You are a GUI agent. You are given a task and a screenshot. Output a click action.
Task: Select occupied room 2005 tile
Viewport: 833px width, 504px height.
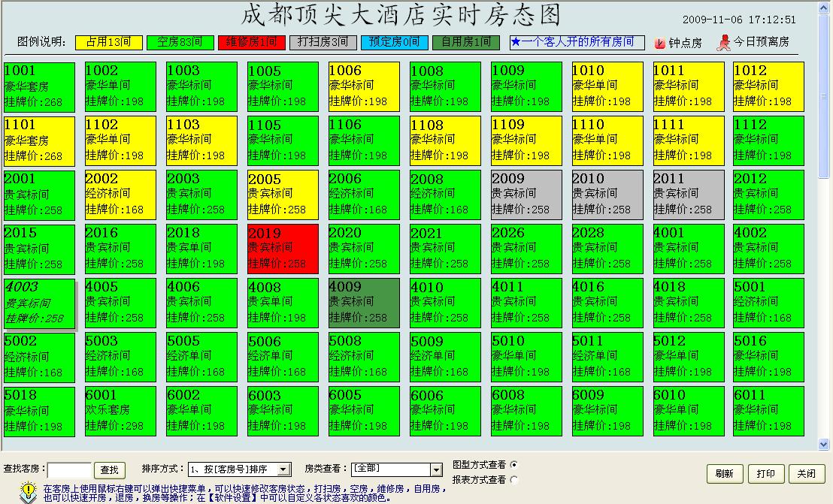(283, 195)
